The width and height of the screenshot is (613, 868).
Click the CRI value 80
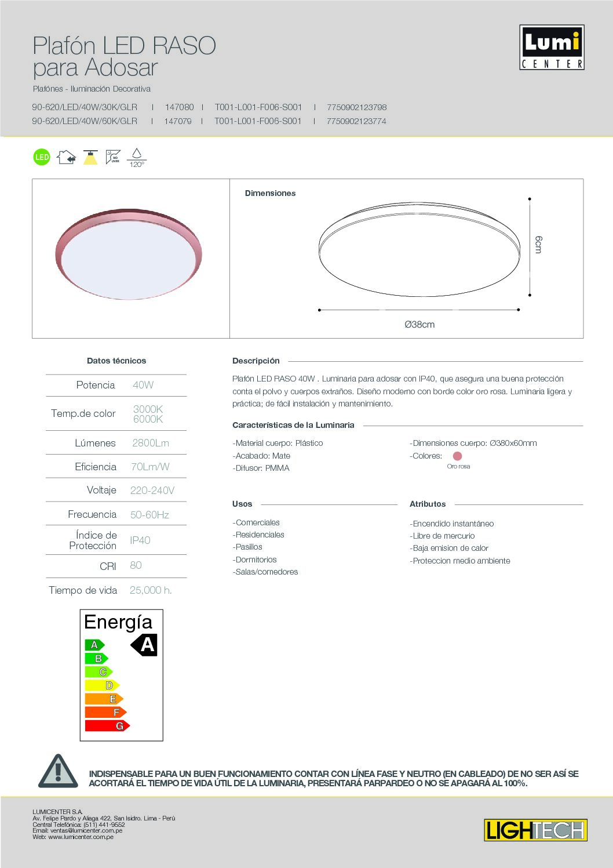(136, 565)
